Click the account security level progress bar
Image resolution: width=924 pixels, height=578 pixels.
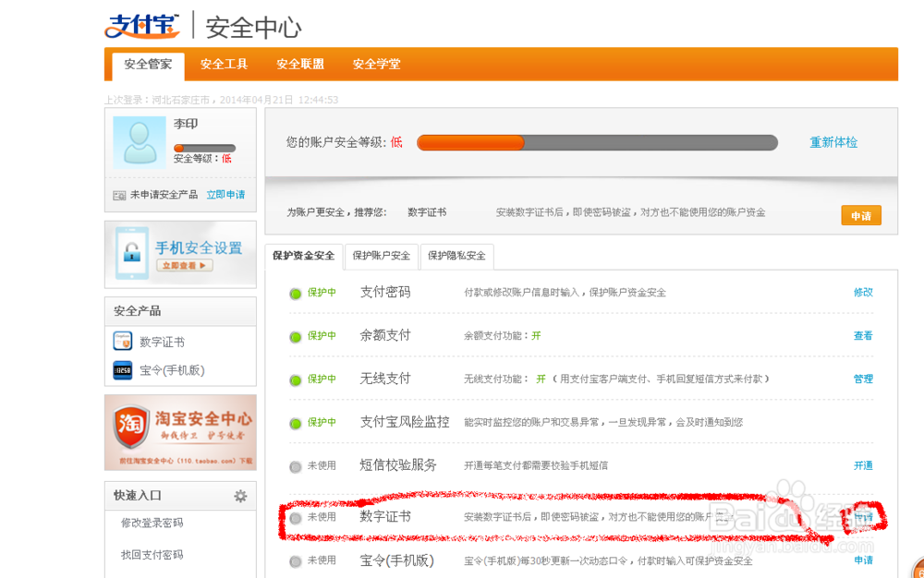pyautogui.click(x=597, y=142)
